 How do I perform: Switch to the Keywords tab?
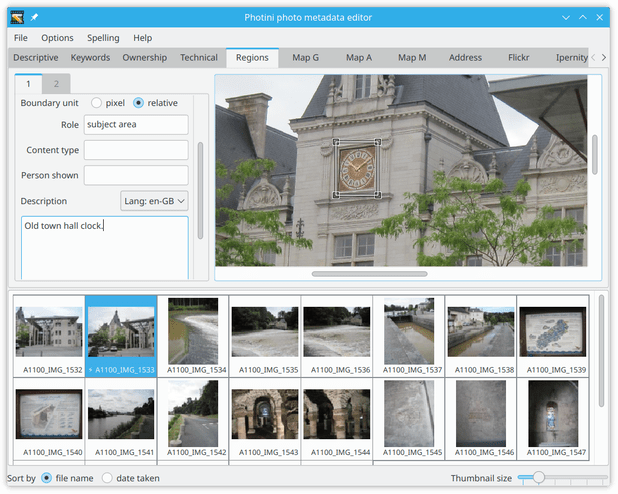(x=90, y=58)
